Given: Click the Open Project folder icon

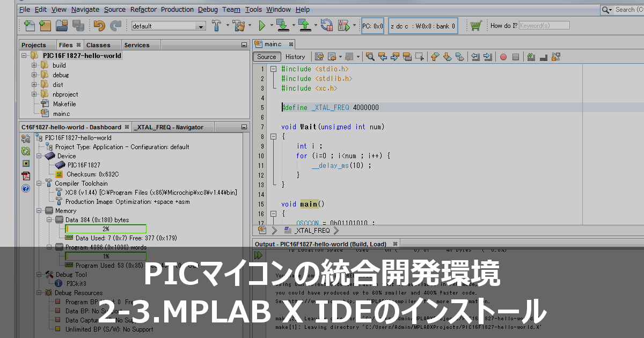Looking at the screenshot, I should point(62,25).
